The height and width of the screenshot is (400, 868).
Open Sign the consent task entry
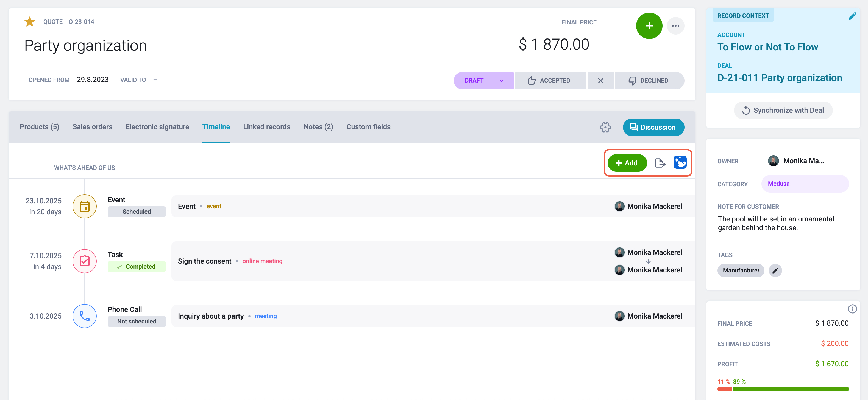(x=433, y=261)
